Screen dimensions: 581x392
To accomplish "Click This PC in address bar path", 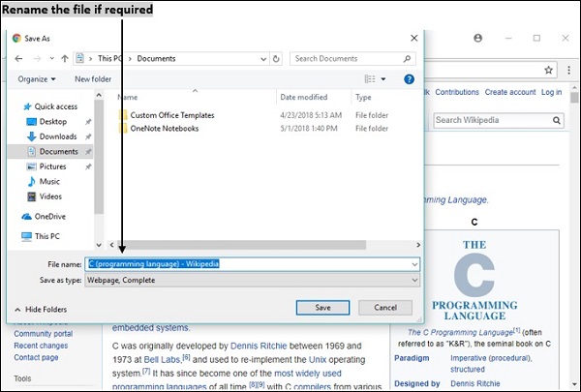I will click(x=109, y=58).
